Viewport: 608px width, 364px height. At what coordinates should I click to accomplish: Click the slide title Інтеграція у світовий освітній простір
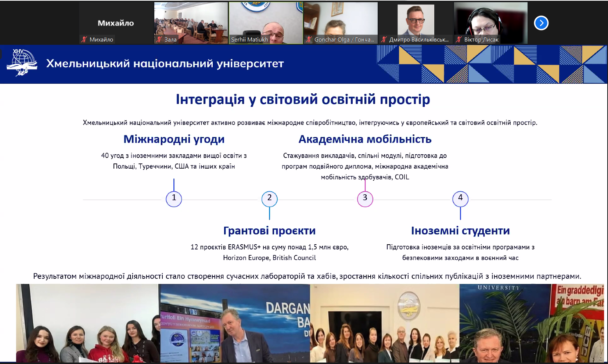303,100
